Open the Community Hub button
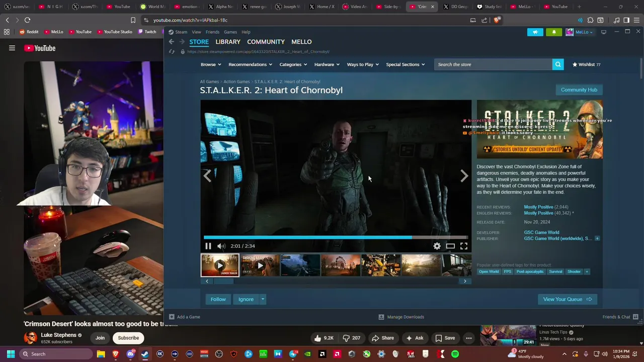 [x=579, y=89]
